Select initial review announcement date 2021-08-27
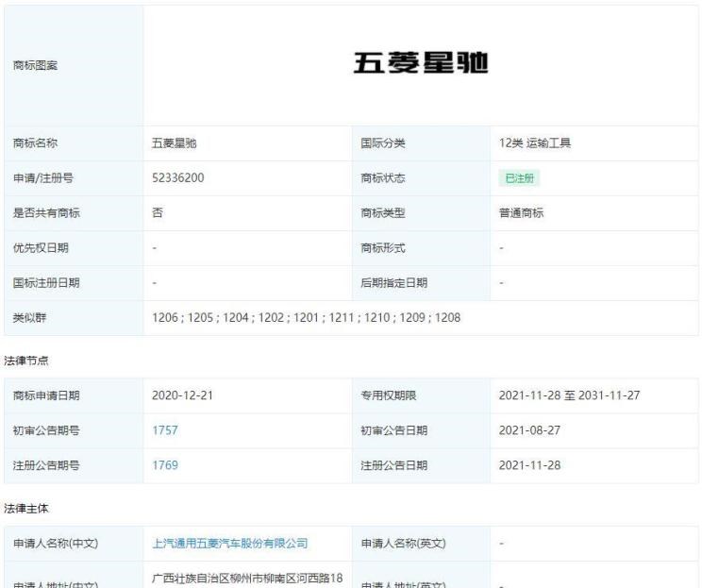 [x=529, y=430]
